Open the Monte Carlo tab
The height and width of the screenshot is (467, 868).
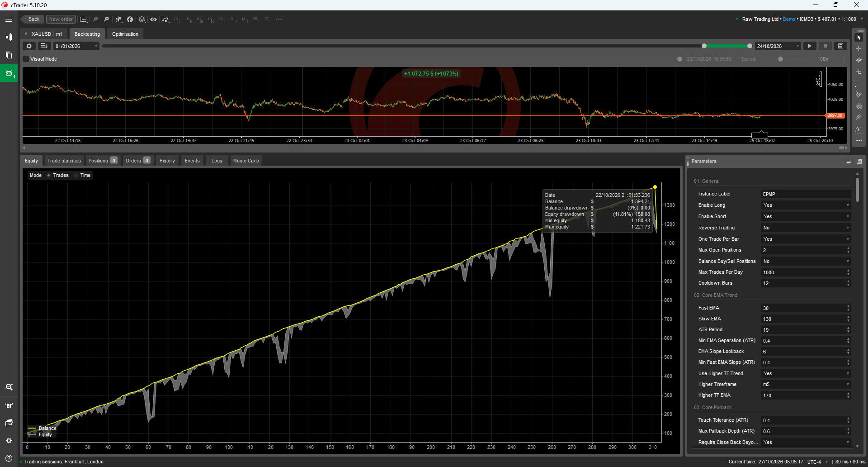pyautogui.click(x=246, y=161)
